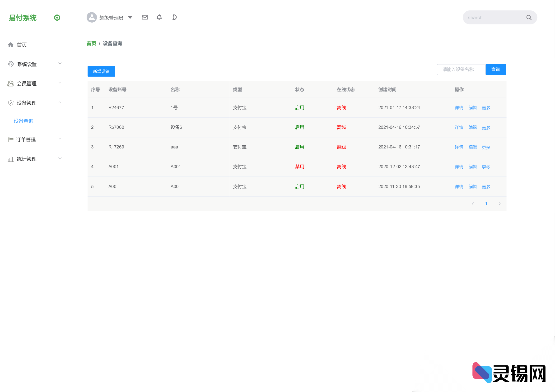Expand the 会员管理 menu chevron
The height and width of the screenshot is (392, 555).
[60, 83]
